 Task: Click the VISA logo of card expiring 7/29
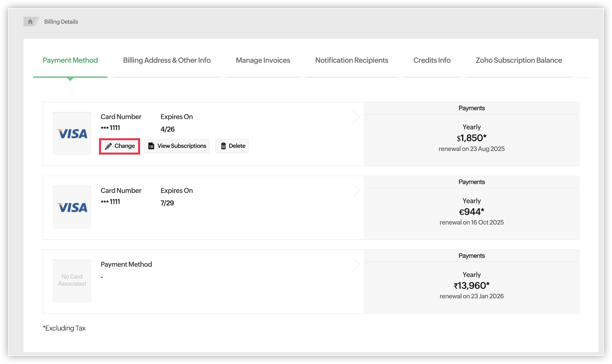pos(72,207)
